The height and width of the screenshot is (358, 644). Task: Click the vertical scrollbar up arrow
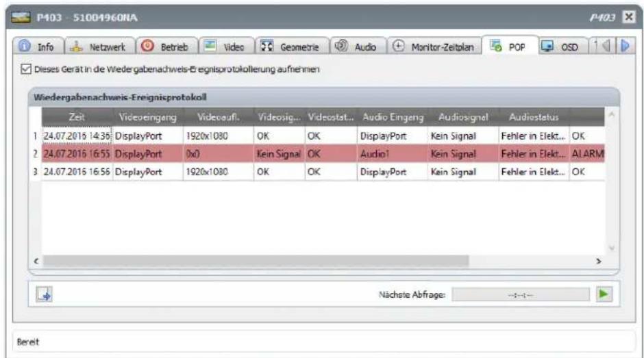612,114
